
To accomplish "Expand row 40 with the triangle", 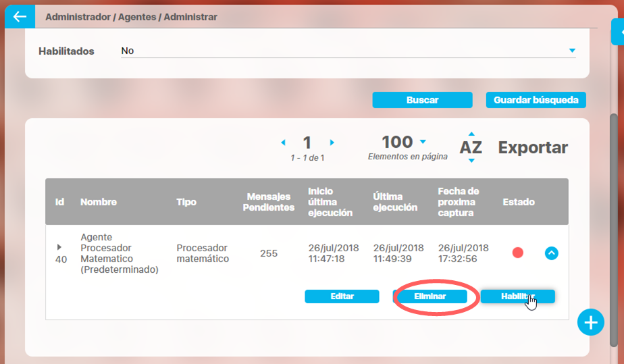I will coord(59,247).
